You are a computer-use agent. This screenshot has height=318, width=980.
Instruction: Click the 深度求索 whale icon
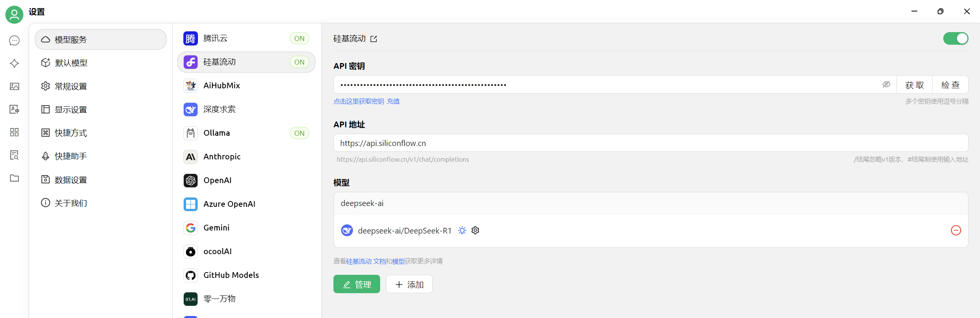tap(191, 109)
